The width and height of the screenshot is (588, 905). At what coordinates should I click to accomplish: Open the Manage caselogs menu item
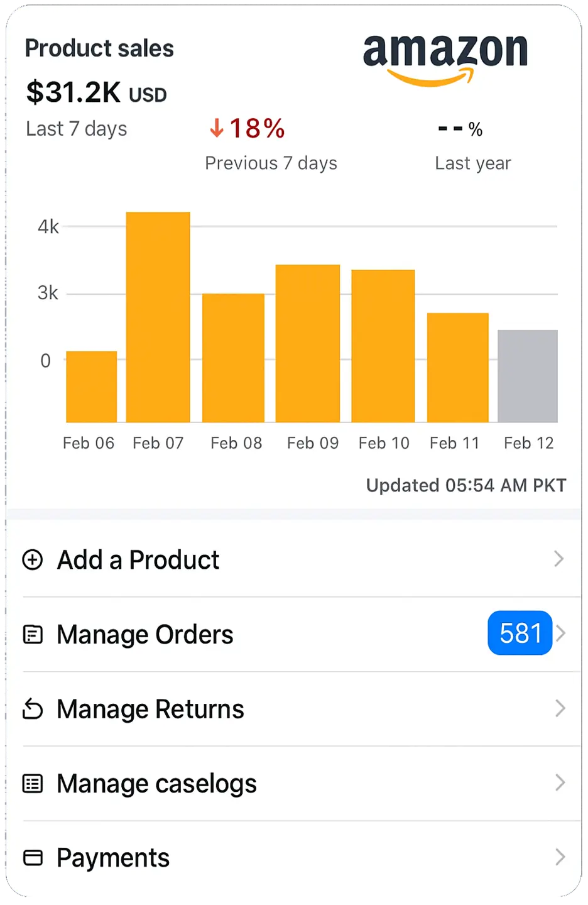click(157, 784)
